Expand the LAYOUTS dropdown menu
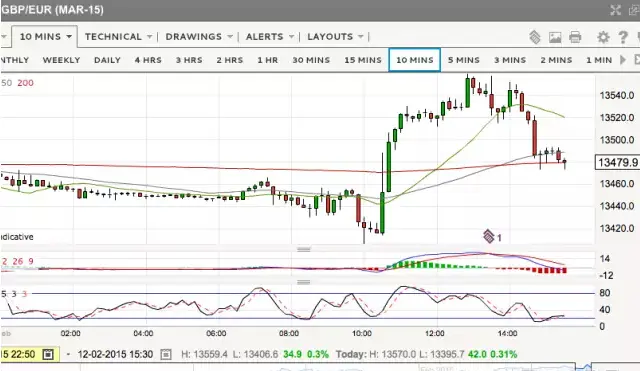Screen dimensions: 640x371 pos(335,37)
